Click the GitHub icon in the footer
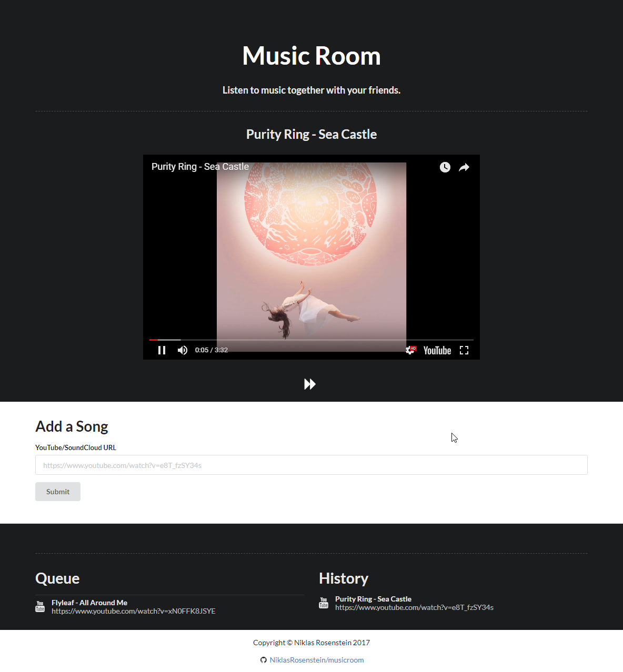This screenshot has width=623, height=672. [x=264, y=660]
